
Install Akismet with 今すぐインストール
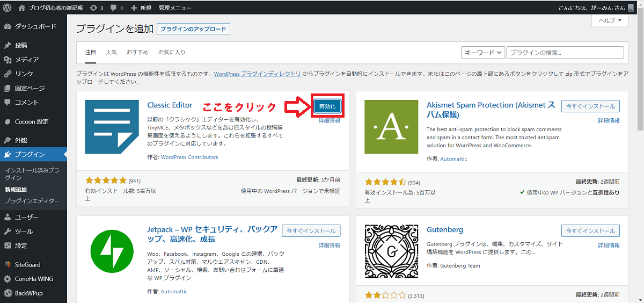[590, 106]
